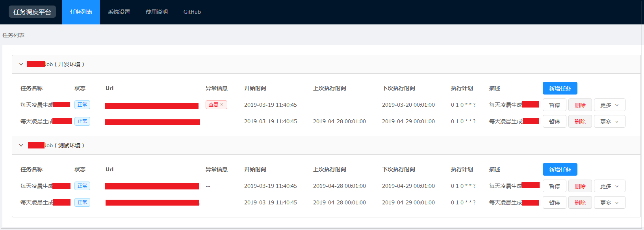
Task: Click the 查看 exception info tag
Action: [213, 105]
